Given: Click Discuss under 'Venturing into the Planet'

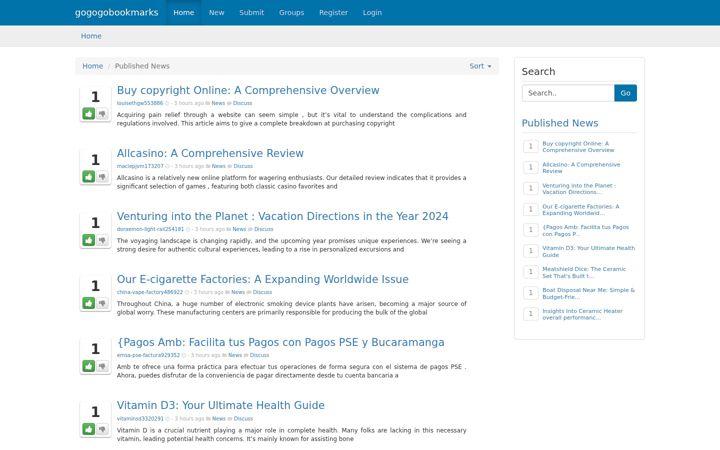Looking at the screenshot, I should [264, 229].
